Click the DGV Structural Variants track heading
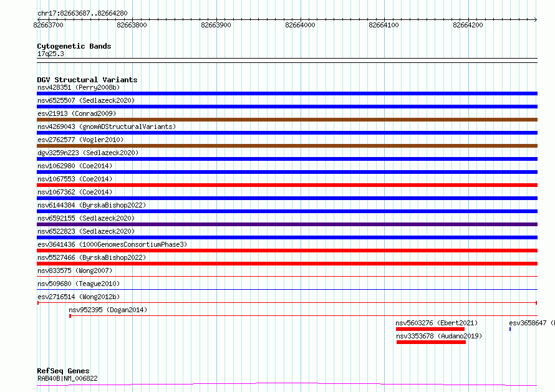The width and height of the screenshot is (555, 392). [x=87, y=80]
